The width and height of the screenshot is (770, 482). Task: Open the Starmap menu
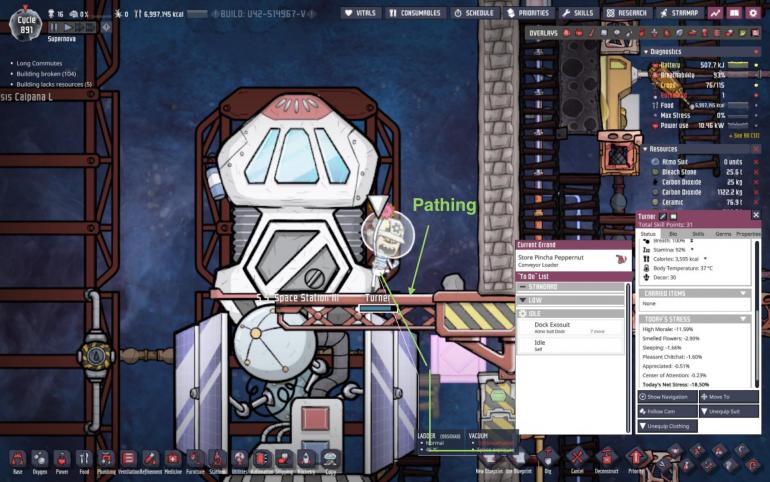(x=679, y=13)
